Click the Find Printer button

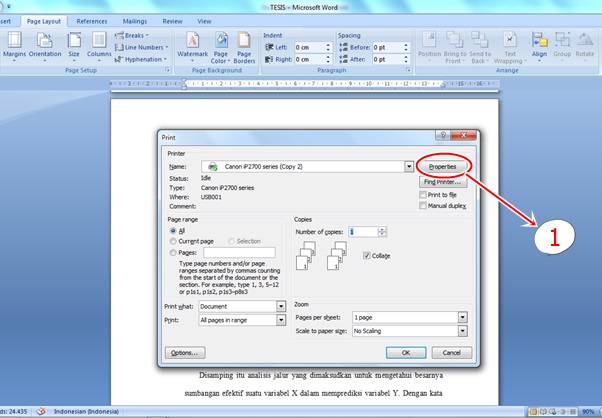coord(443,182)
